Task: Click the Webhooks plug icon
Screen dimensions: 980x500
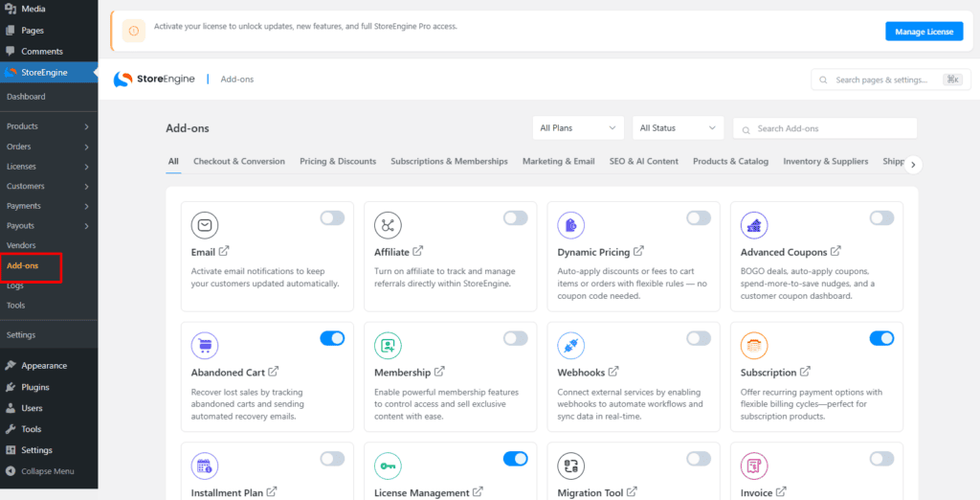Action: click(x=570, y=346)
